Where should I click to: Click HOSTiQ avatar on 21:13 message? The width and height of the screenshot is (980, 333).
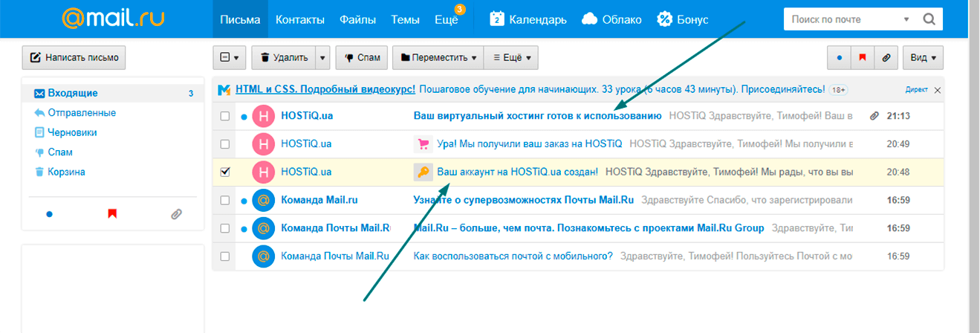point(264,116)
